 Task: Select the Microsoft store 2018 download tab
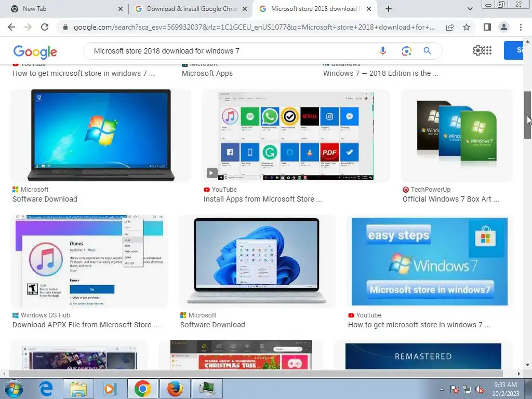314,9
